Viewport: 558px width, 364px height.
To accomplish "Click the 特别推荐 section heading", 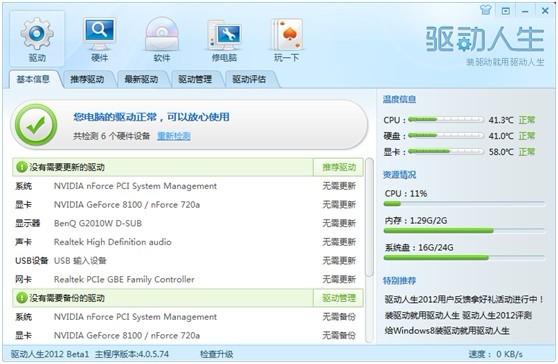I will coord(399,281).
